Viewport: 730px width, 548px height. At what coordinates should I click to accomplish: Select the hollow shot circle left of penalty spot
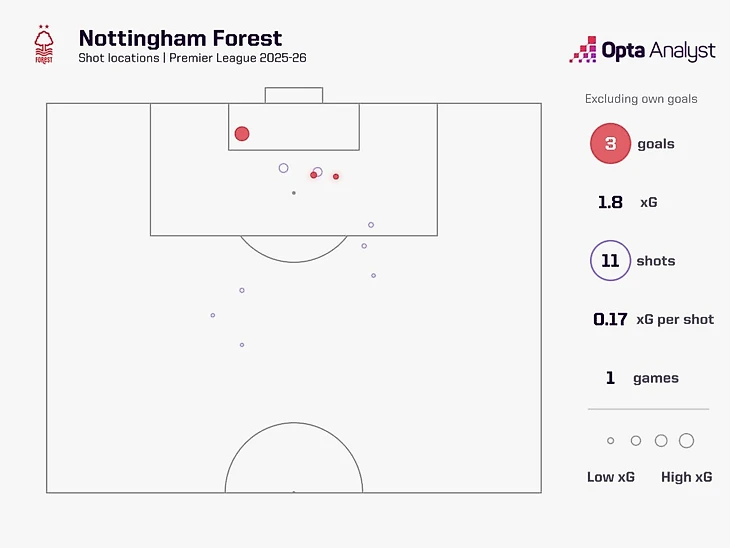[x=283, y=168]
